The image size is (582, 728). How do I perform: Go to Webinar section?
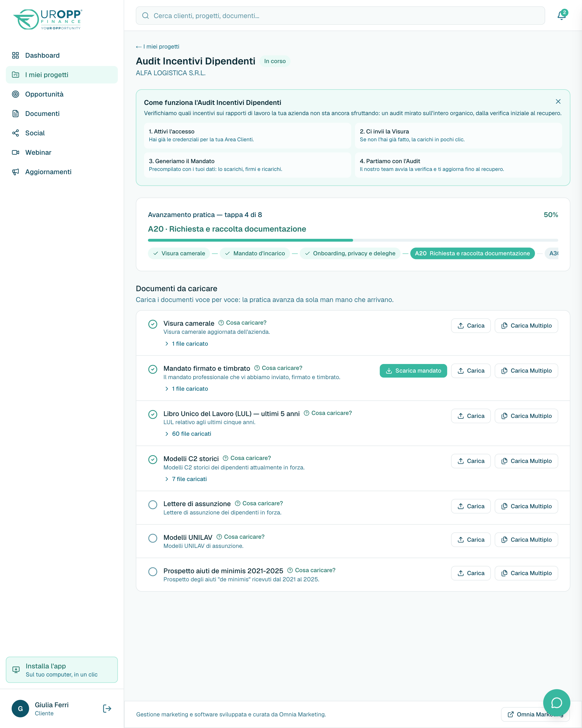62,152
